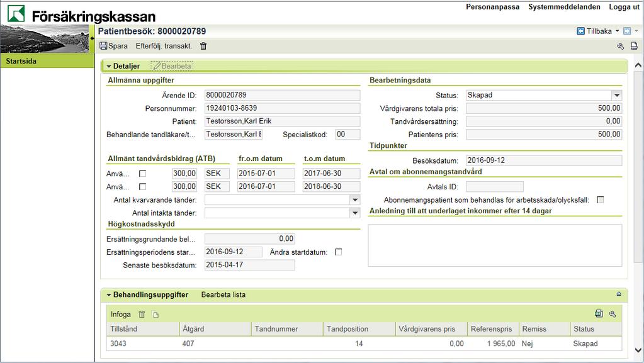
Task: Open the forward history dropdown arrow
Action: click(x=636, y=31)
